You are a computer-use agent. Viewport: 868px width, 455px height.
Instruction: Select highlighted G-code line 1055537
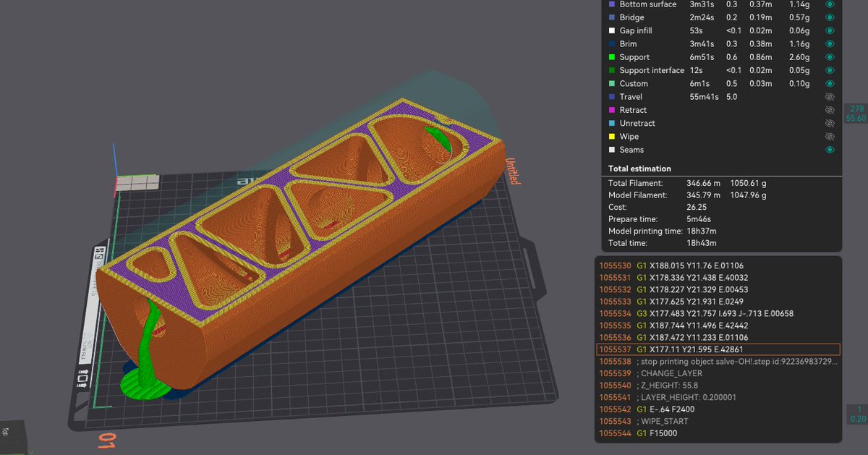point(718,349)
